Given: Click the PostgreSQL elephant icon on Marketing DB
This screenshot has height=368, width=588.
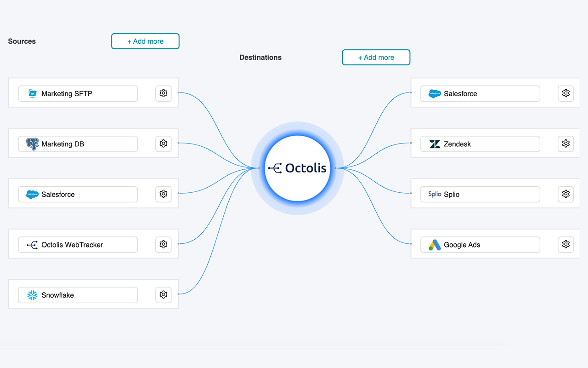Looking at the screenshot, I should click(x=32, y=144).
